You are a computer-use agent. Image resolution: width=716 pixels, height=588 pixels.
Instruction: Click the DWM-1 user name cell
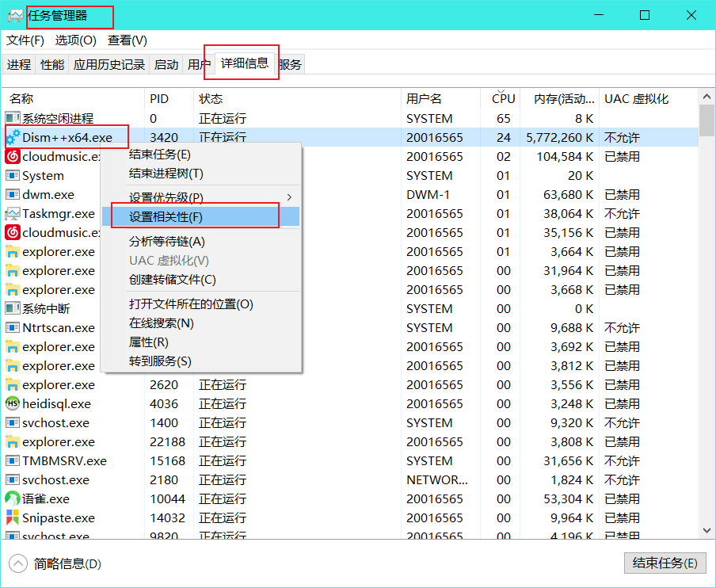click(x=428, y=195)
